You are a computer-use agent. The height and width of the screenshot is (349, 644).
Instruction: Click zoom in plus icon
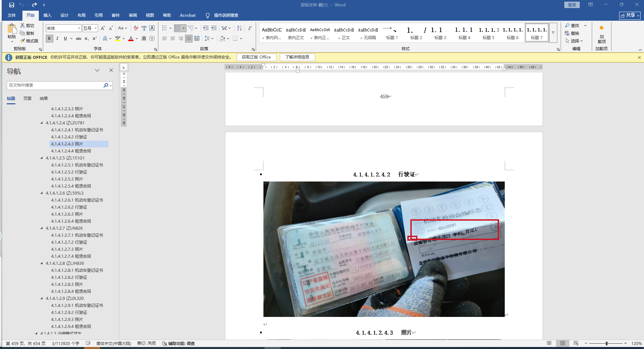point(625,343)
